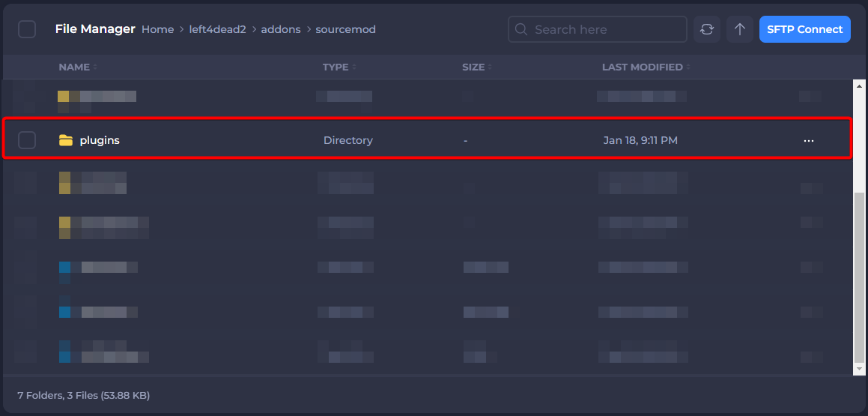Viewport: 868px width, 416px height.
Task: Navigate to Home in breadcrumb
Action: (x=157, y=29)
